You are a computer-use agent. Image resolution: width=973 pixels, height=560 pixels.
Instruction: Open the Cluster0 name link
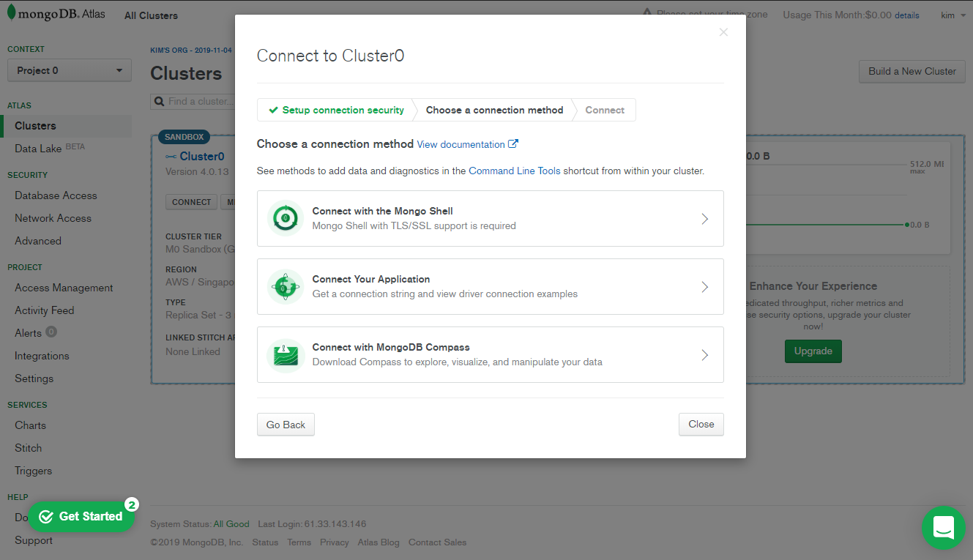click(202, 157)
